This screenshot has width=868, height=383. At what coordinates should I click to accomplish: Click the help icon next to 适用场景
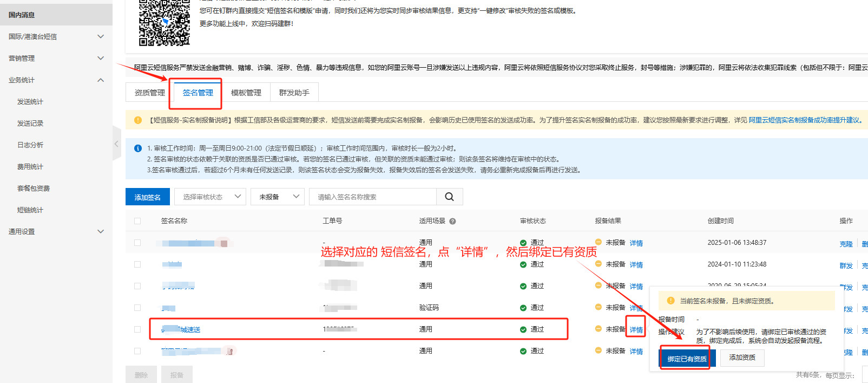click(452, 221)
